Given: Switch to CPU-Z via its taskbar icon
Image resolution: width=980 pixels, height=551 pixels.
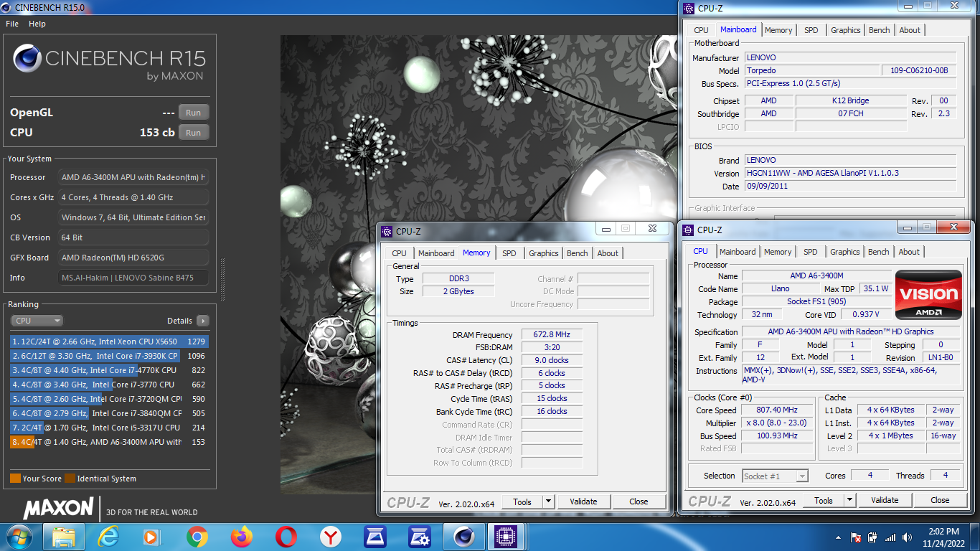Looking at the screenshot, I should point(507,537).
